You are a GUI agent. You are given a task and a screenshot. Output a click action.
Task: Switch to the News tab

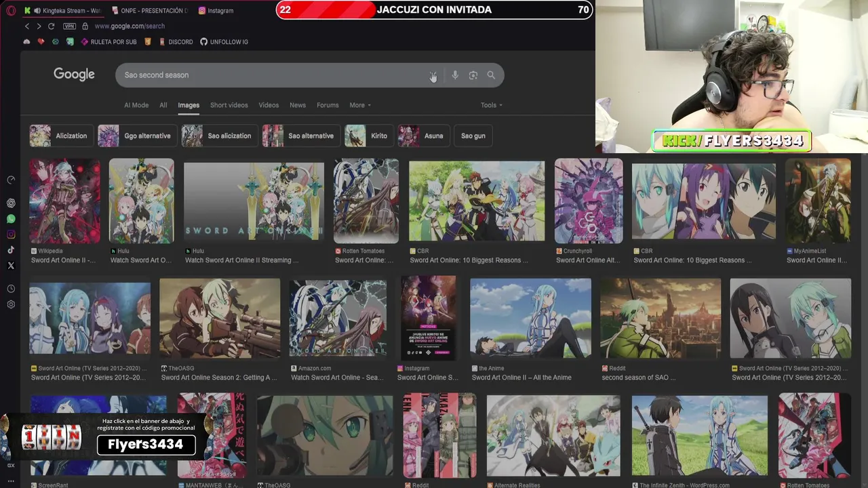pyautogui.click(x=298, y=105)
